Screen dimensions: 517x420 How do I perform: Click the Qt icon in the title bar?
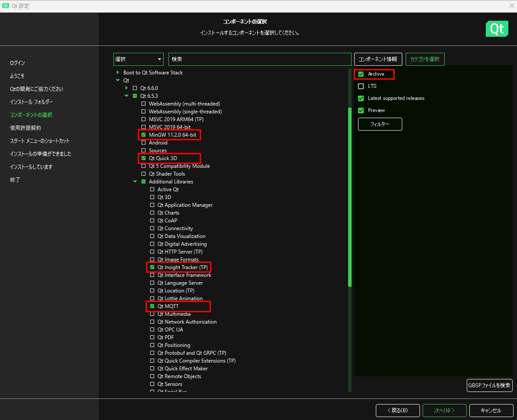click(x=6, y=6)
